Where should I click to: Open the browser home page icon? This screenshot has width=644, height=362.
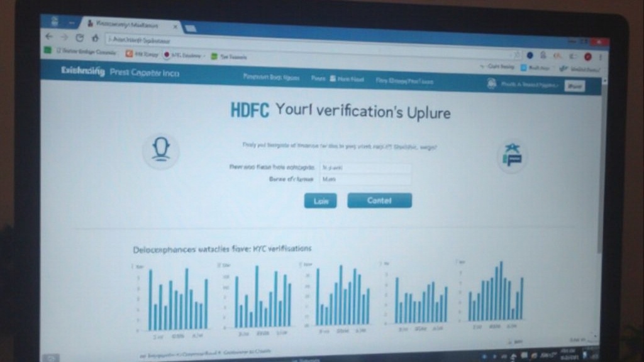pos(96,38)
